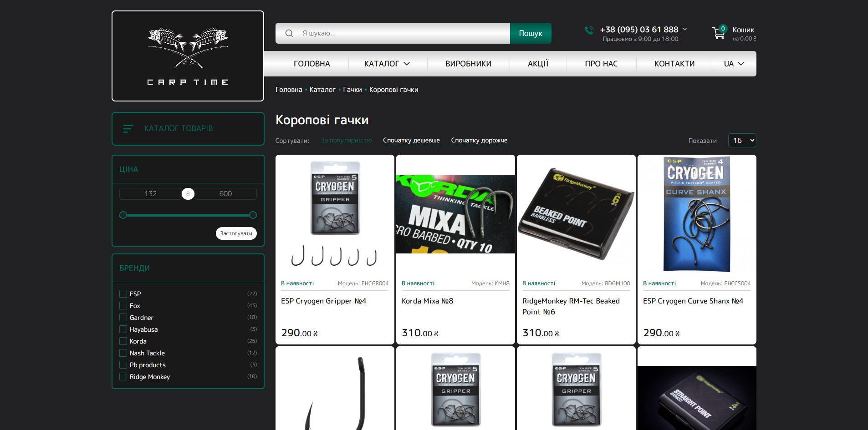The width and height of the screenshot is (868, 430).
Task: Sort by Спочатку дешевше
Action: pos(411,141)
